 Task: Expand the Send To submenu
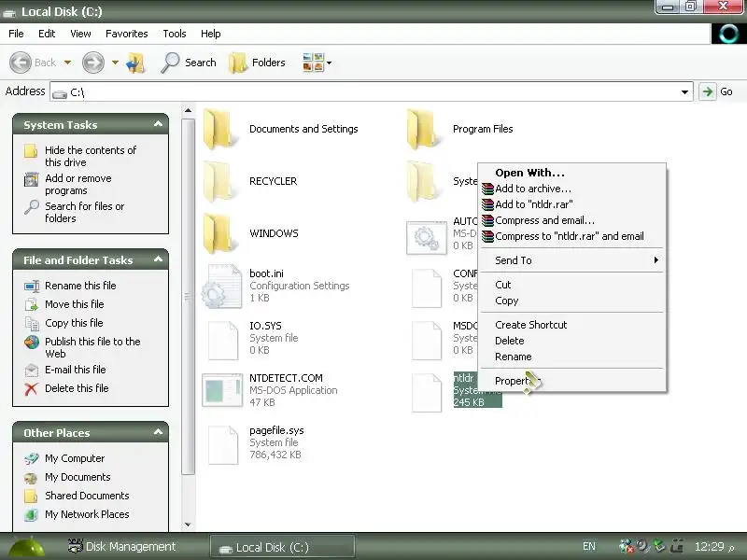571,260
